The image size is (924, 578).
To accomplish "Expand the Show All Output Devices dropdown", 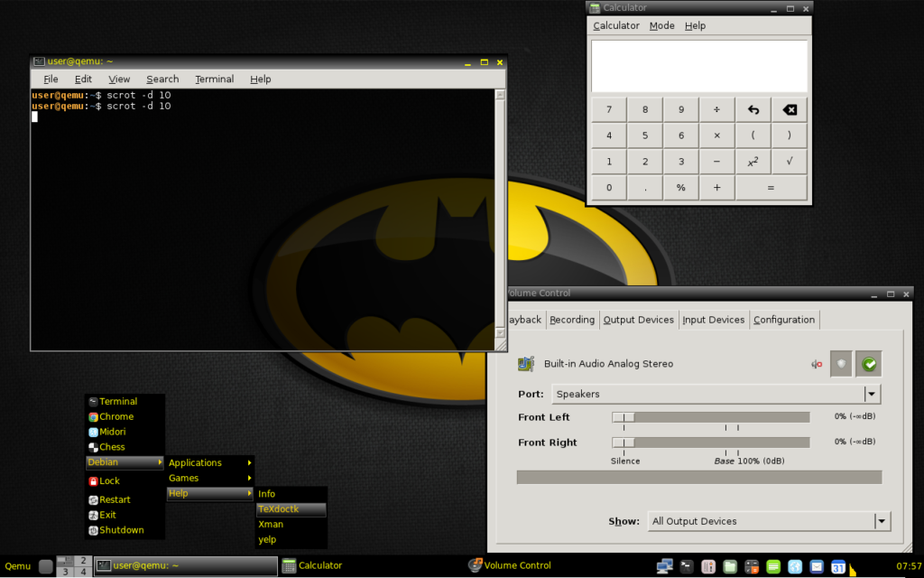I will (x=769, y=521).
